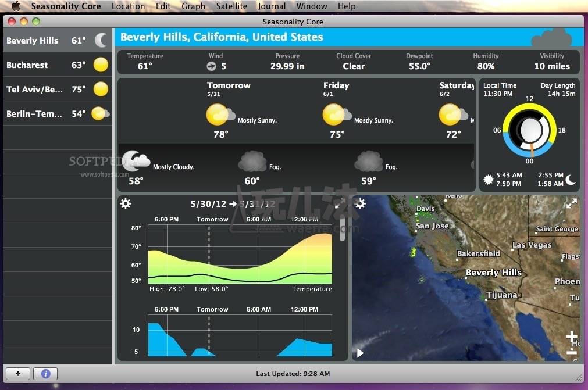This screenshot has width=588, height=390.
Task: Click the blue info button
Action: (x=45, y=374)
